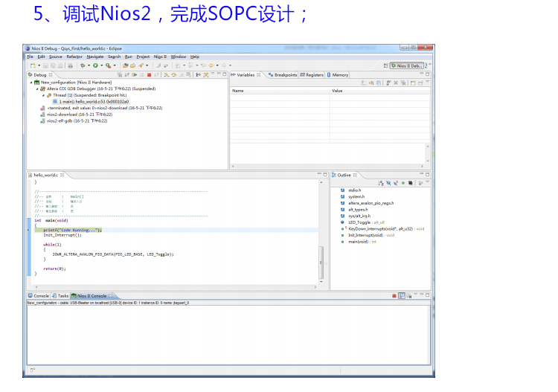Close the Debug view tab
The height and width of the screenshot is (392, 558).
click(51, 74)
